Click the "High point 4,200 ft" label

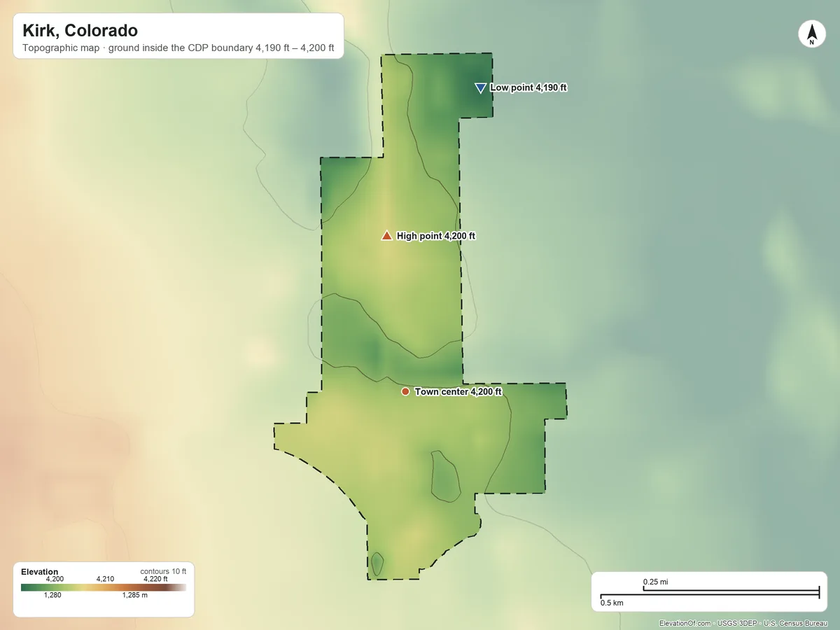436,237
